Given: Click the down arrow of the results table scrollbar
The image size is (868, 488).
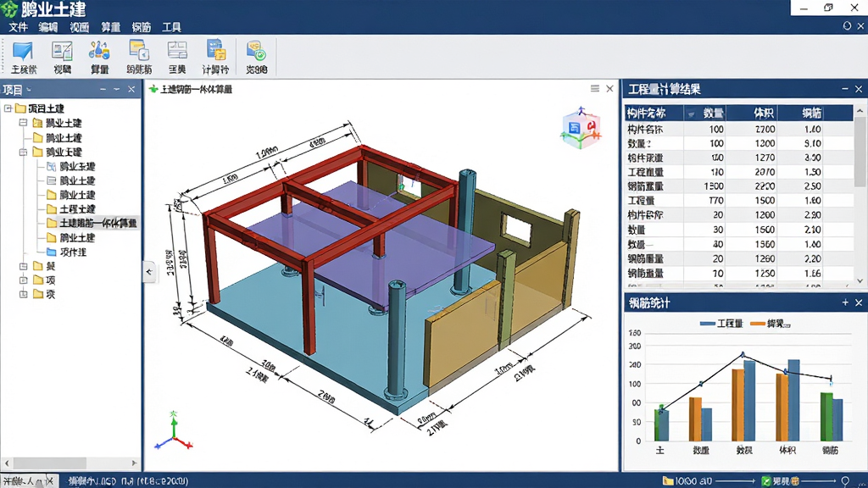Looking at the screenshot, I should [860, 280].
